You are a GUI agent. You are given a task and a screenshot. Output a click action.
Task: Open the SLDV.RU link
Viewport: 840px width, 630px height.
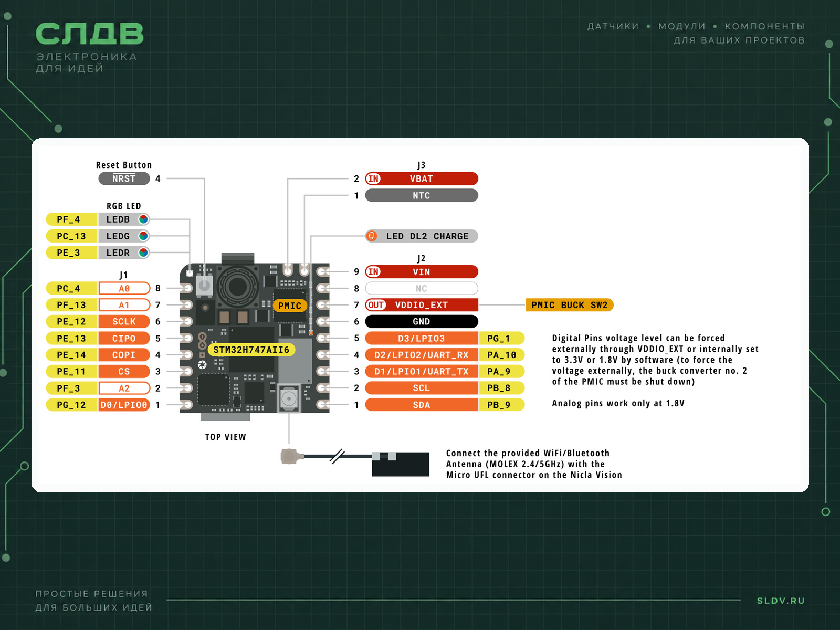pos(781,601)
